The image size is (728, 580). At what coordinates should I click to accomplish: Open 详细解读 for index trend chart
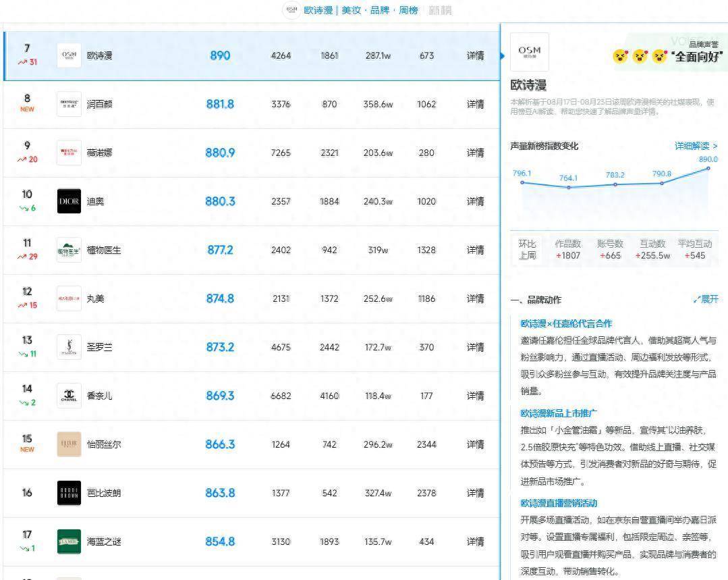click(696, 146)
